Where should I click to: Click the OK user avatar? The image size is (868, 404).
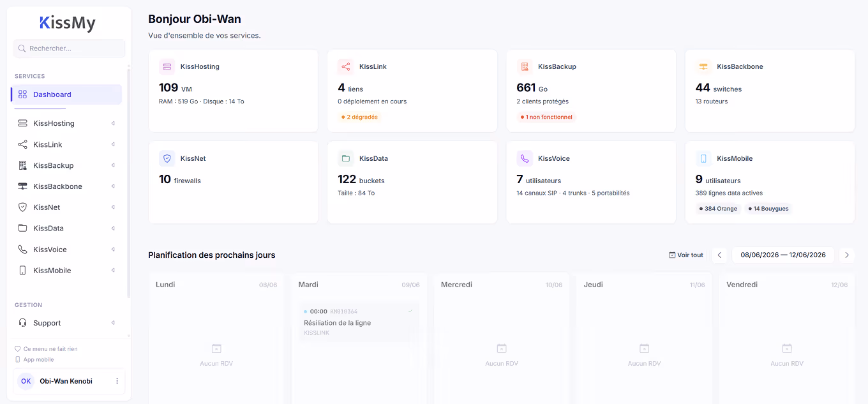26,381
